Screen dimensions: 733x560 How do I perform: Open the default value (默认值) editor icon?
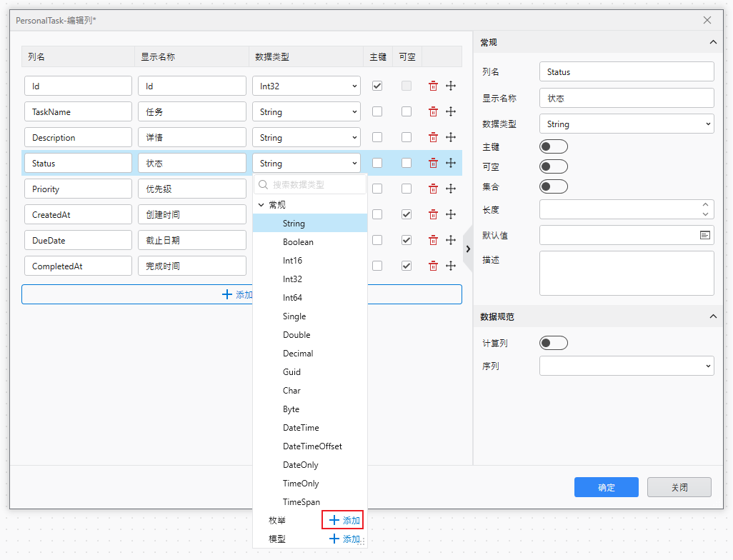pos(706,234)
